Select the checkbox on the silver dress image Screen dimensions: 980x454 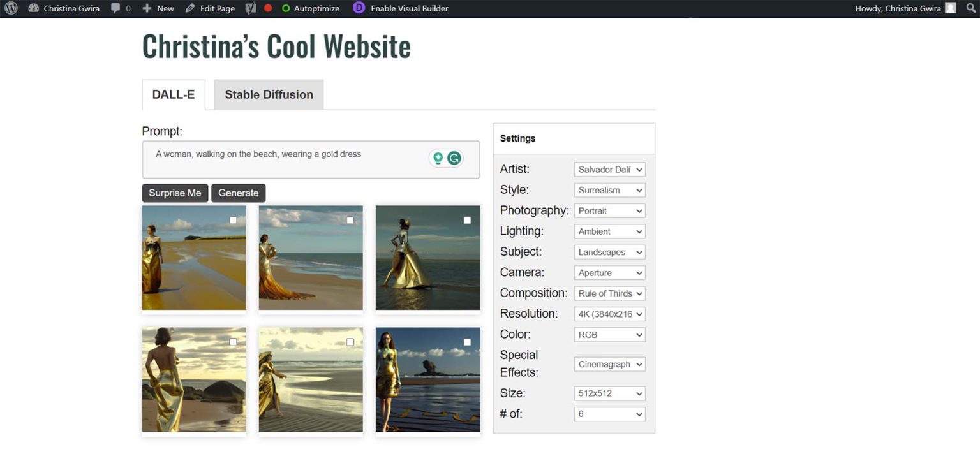(x=466, y=220)
